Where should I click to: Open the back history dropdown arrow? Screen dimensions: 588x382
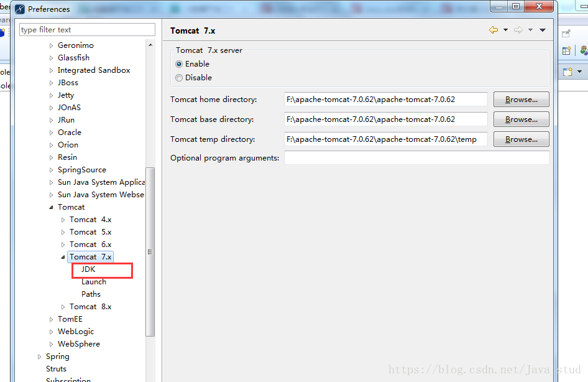click(505, 30)
